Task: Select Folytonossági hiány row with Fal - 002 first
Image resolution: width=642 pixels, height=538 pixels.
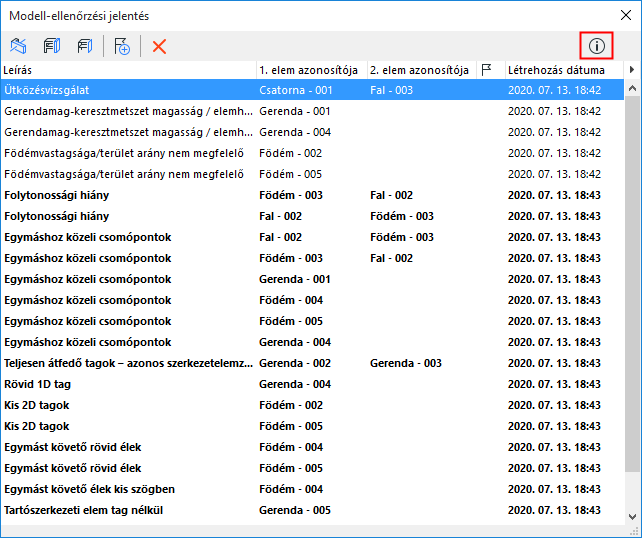Action: point(312,216)
